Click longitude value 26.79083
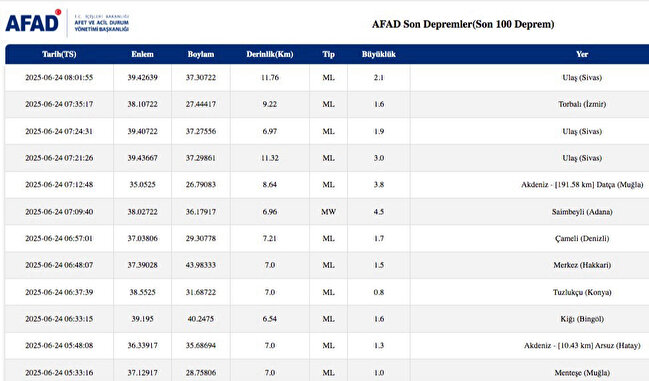This screenshot has width=649, height=381. point(201,185)
